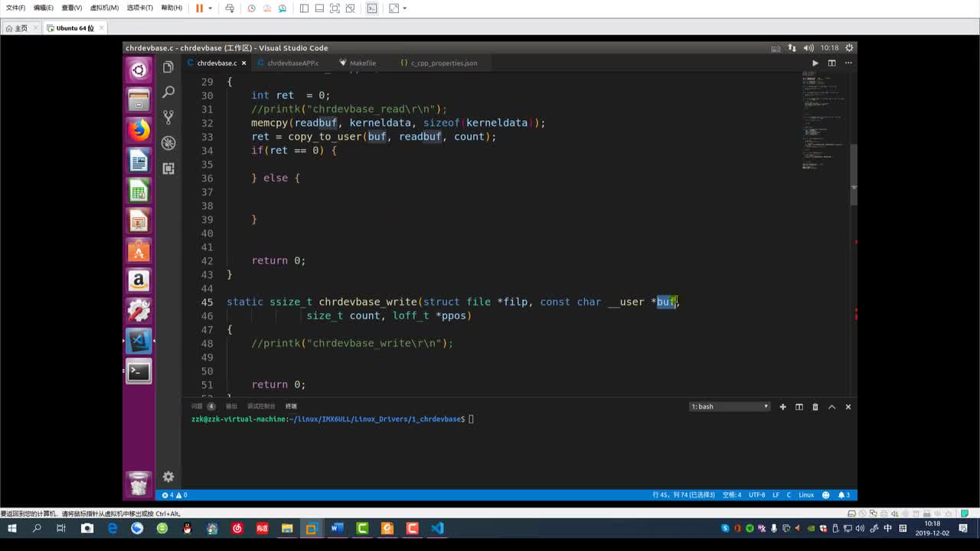The height and width of the screenshot is (551, 980).
Task: Open Ubuntu dash search in launcher
Action: point(139,70)
